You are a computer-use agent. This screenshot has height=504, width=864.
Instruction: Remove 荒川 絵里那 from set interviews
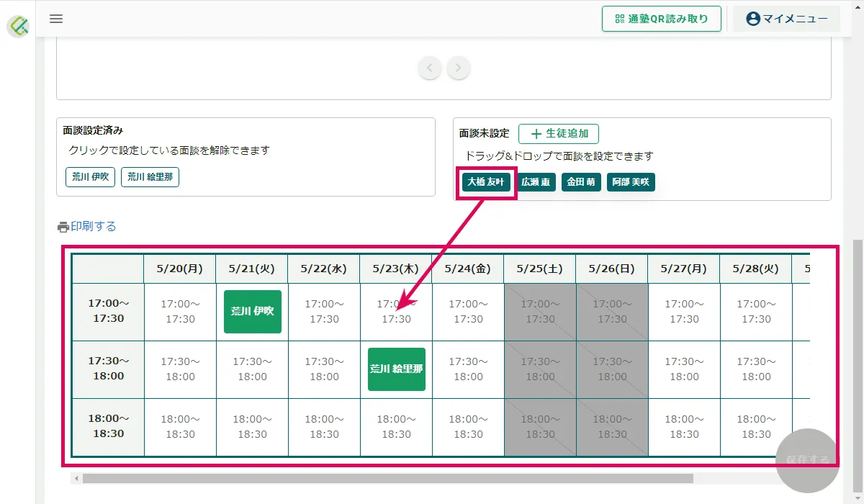pos(150,177)
